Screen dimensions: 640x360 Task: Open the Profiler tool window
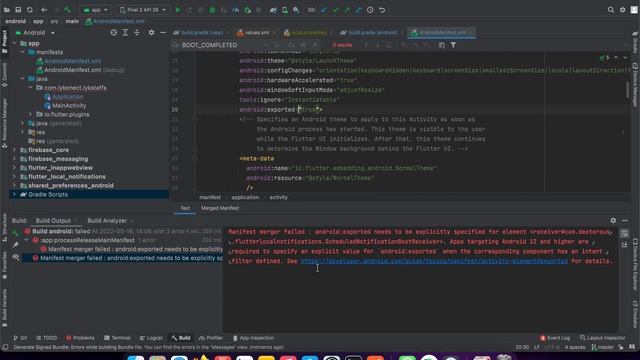211,338
